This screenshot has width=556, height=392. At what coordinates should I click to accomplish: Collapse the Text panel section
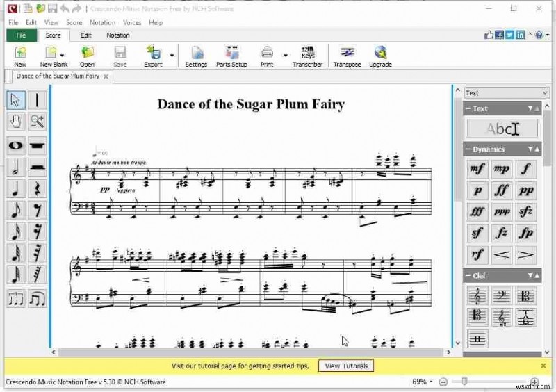click(468, 109)
